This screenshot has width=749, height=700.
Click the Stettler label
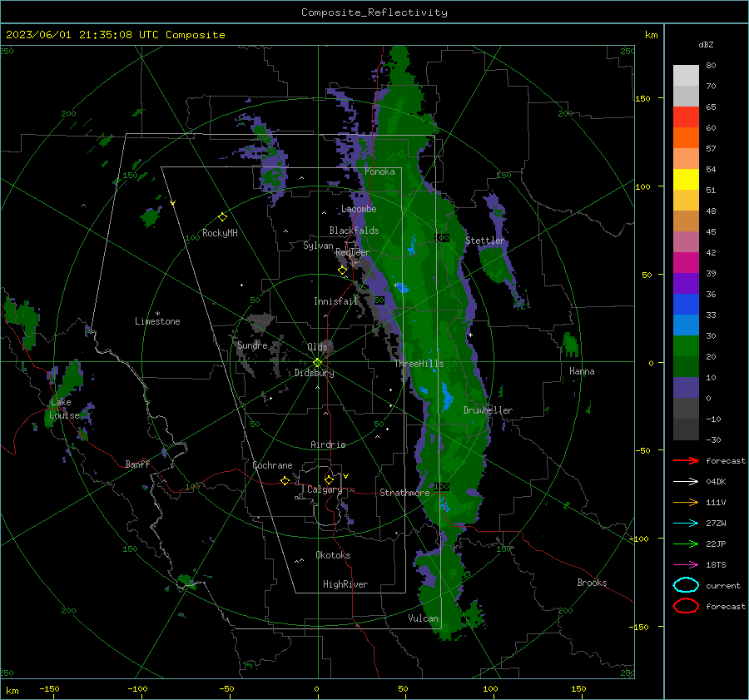click(x=485, y=241)
